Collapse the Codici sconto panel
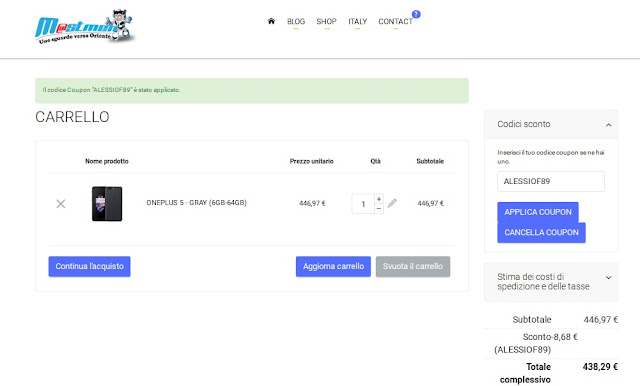The image size is (640, 386). click(609, 125)
